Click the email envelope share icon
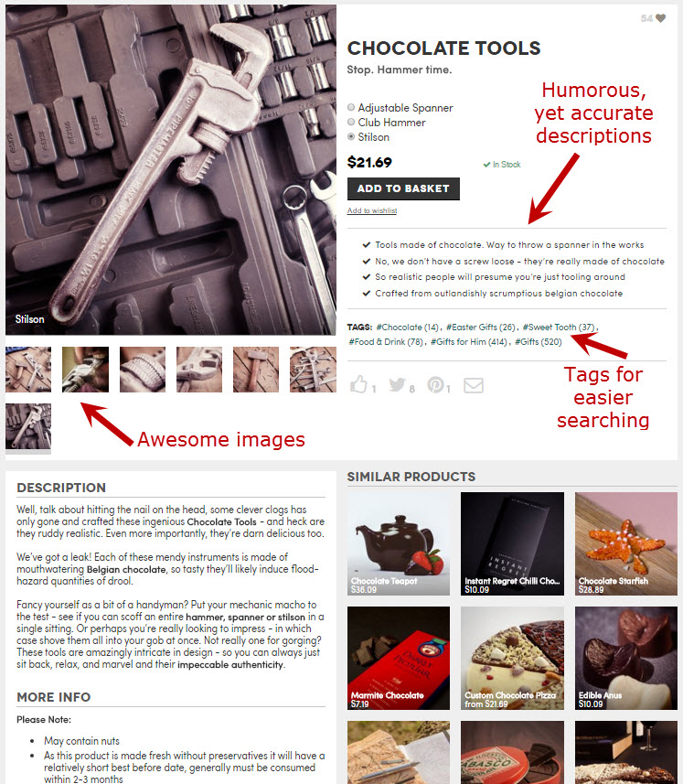Image resolution: width=683 pixels, height=784 pixels. coord(473,385)
